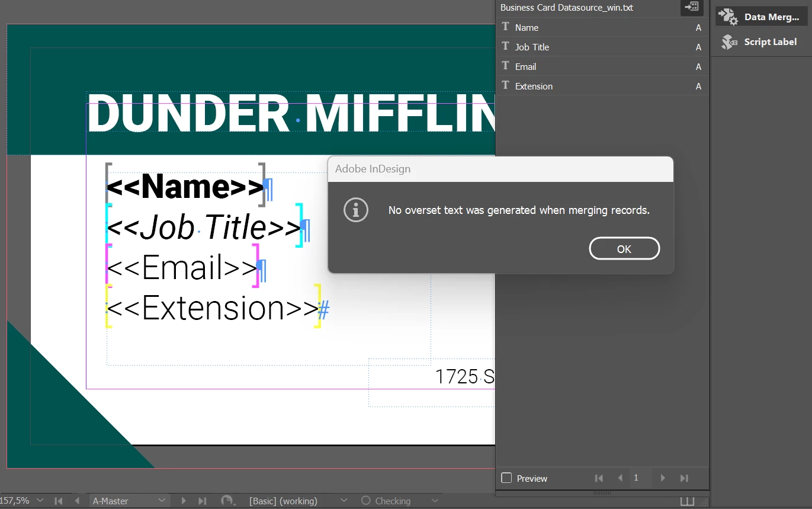Enable the Preview checkbox in Data Merge
This screenshot has width=812, height=509.
pos(506,478)
